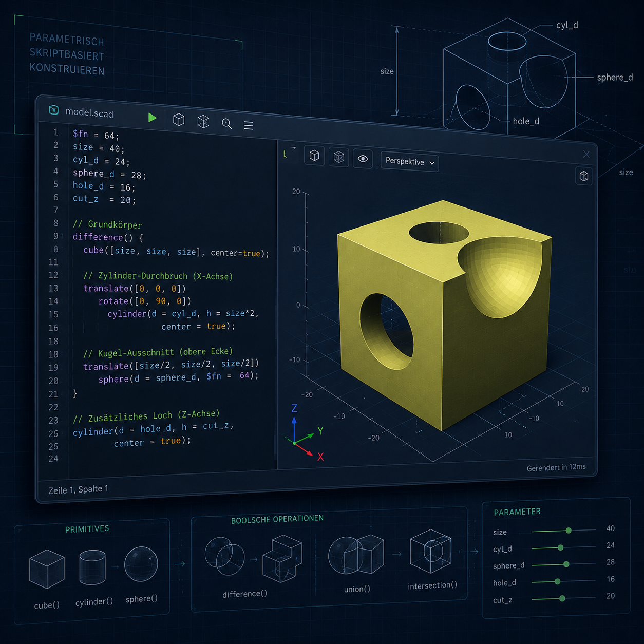Click the hole_d label in wireframe diagram
644x644 pixels.
point(526,121)
